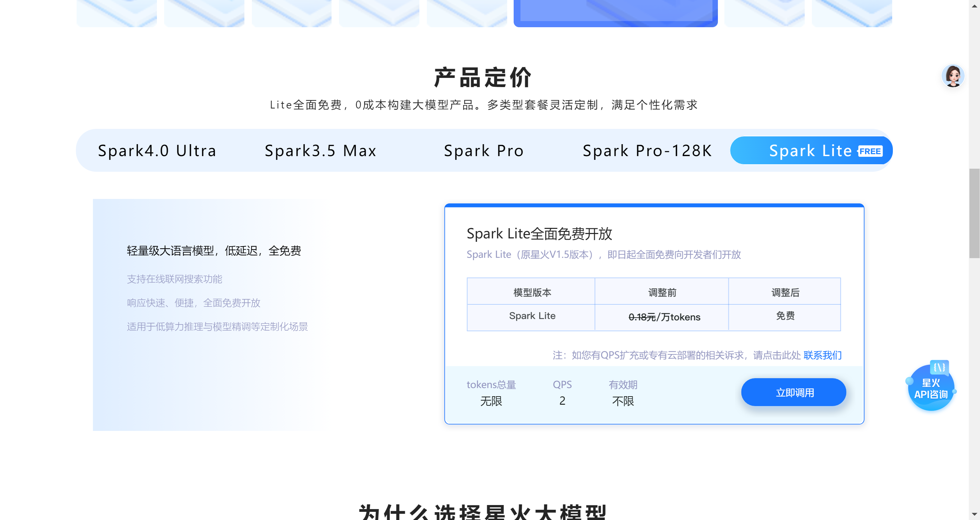
Task: Select the Spark3.5 Max tab
Action: 321,151
